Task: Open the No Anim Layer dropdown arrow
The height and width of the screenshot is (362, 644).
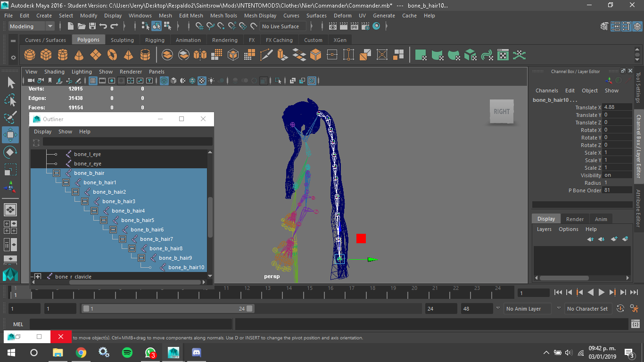Action: click(498, 308)
